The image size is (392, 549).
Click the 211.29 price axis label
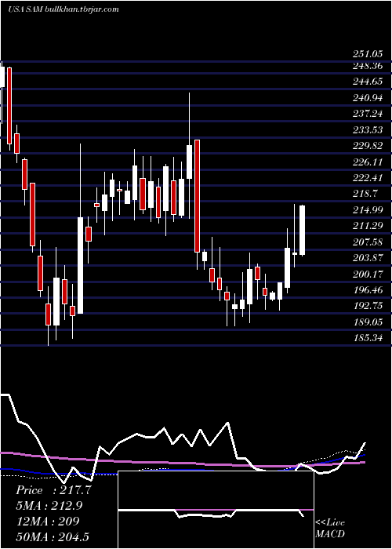coord(367,226)
